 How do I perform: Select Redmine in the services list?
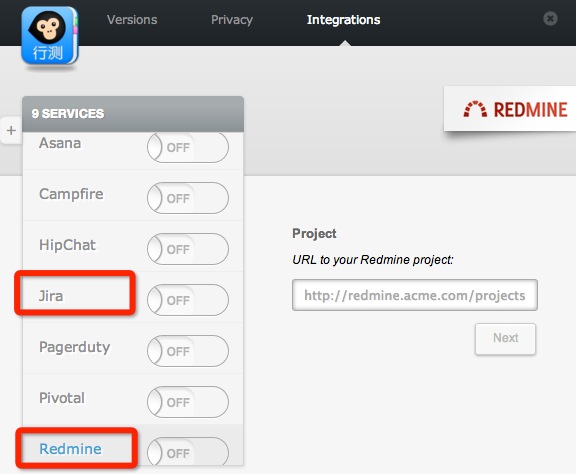point(70,449)
